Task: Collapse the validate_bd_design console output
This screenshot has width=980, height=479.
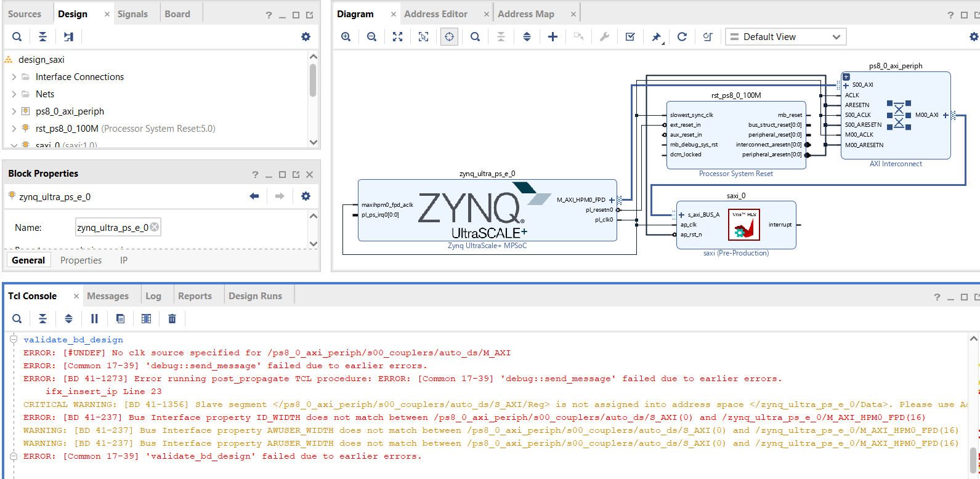Action: (x=14, y=339)
